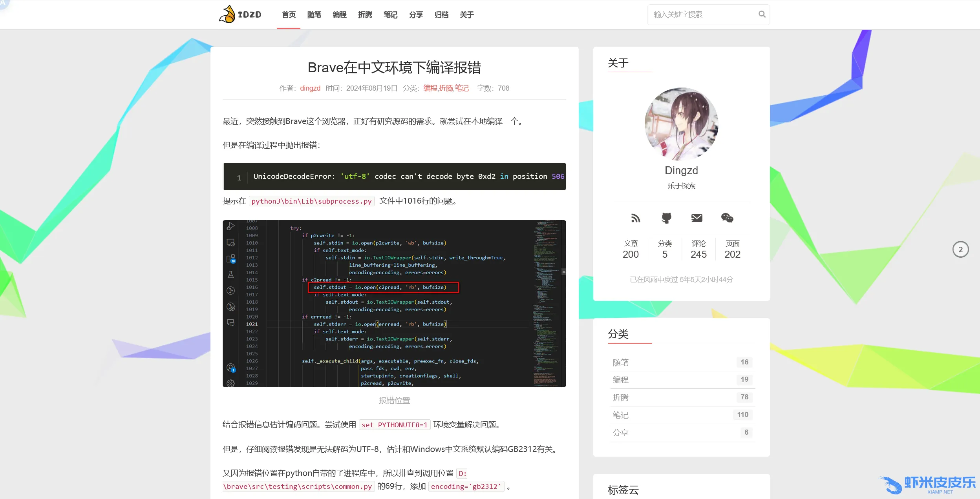Click the search magnifier icon
The image size is (980, 499).
pos(762,15)
